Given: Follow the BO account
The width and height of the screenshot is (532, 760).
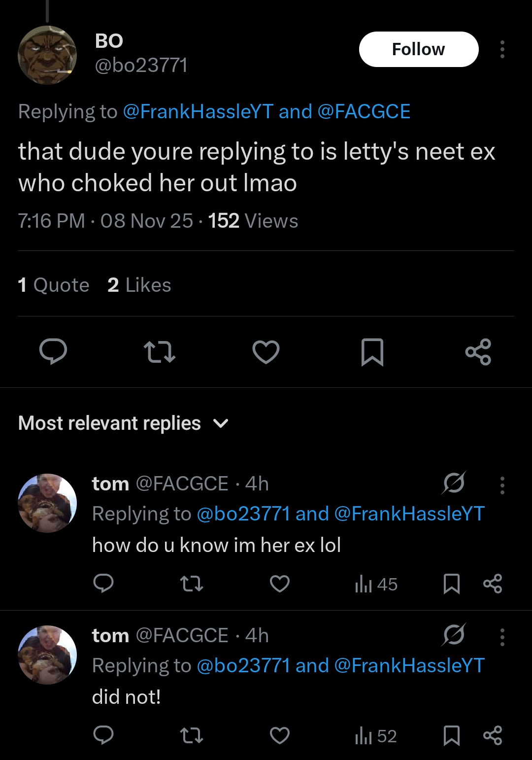Looking at the screenshot, I should click(x=419, y=49).
